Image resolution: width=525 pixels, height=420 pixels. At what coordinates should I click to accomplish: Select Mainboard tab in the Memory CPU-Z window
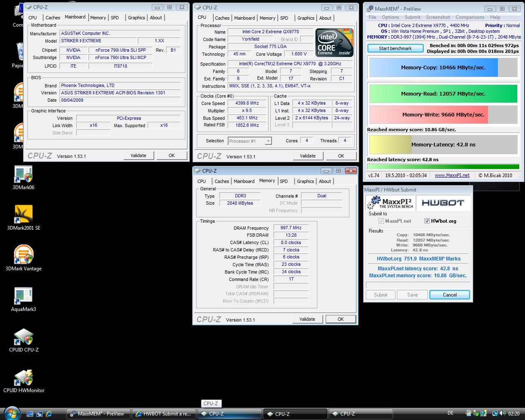(244, 181)
